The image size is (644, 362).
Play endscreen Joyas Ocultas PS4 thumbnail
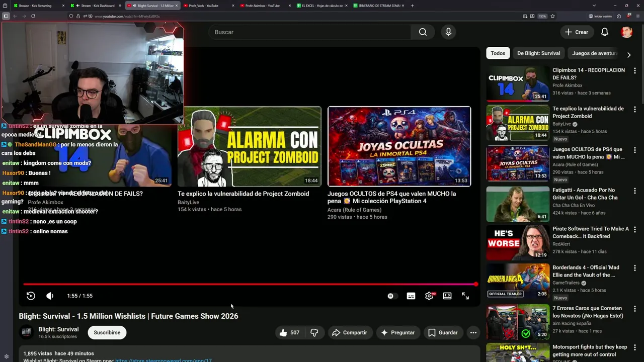(x=399, y=146)
